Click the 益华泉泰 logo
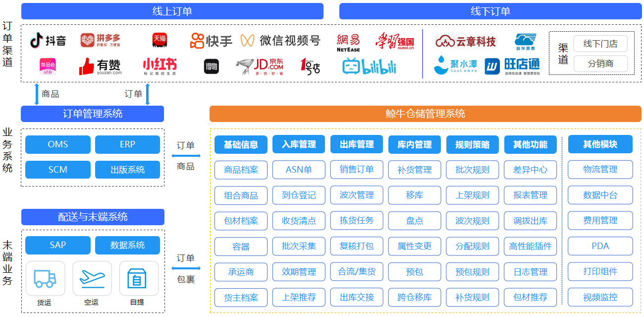This screenshot has width=644, height=317. 525,41
